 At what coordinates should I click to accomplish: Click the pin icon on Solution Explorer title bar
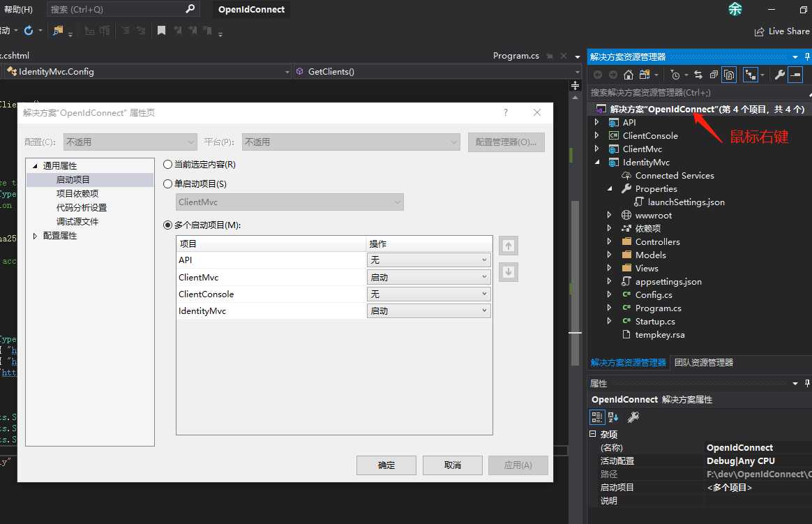coord(807,57)
